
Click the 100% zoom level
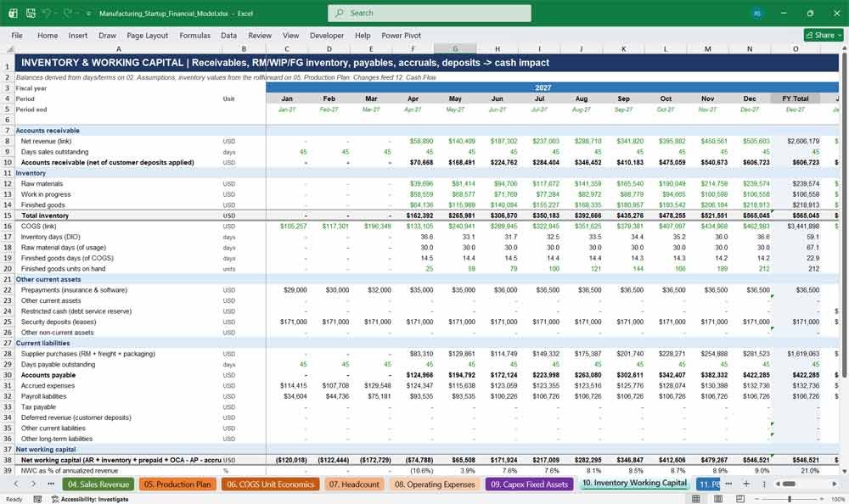837,499
